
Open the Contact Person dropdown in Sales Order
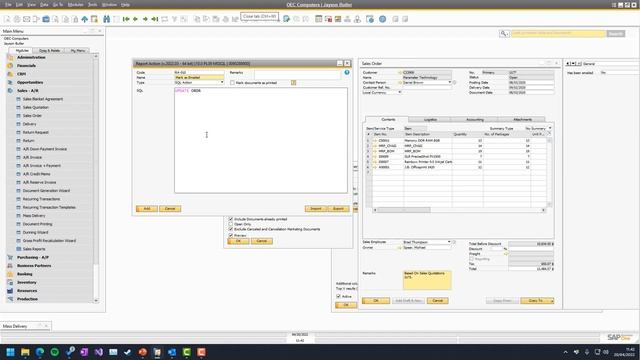[449, 82]
